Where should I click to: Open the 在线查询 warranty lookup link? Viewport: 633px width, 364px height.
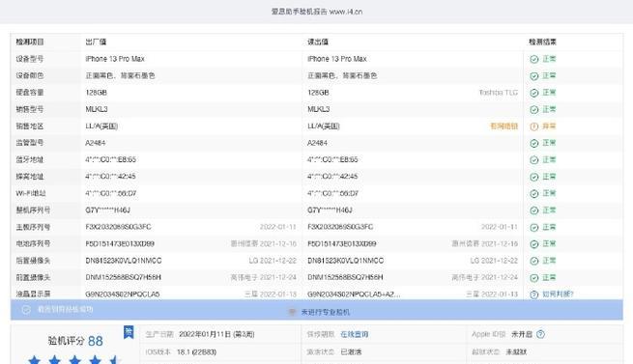click(x=354, y=334)
